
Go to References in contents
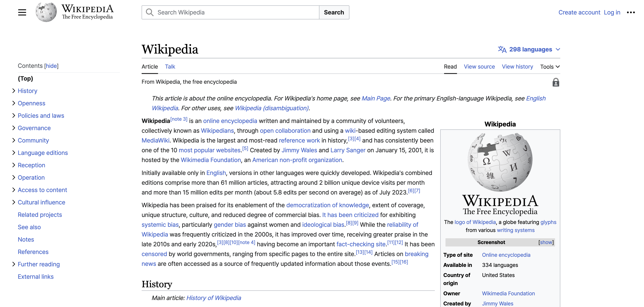pos(33,252)
